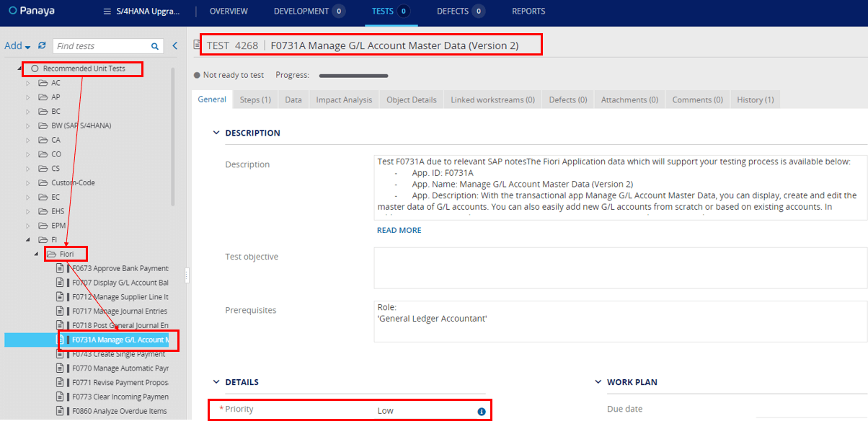
Task: Select the EC folder icon
Action: point(43,197)
